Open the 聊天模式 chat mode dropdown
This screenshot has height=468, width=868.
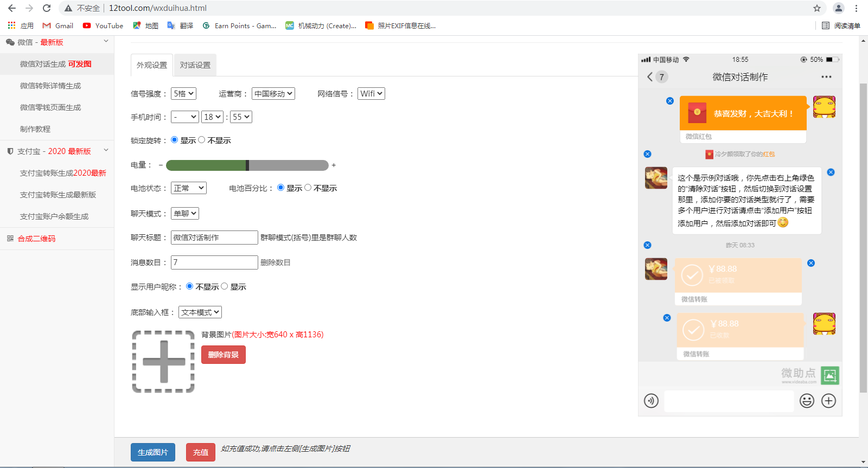(185, 214)
